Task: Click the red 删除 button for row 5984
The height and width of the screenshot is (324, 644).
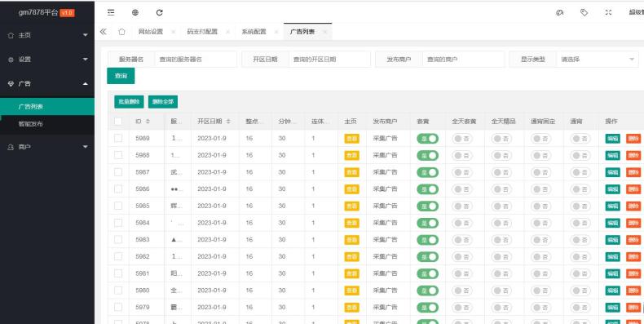Action: [x=633, y=223]
